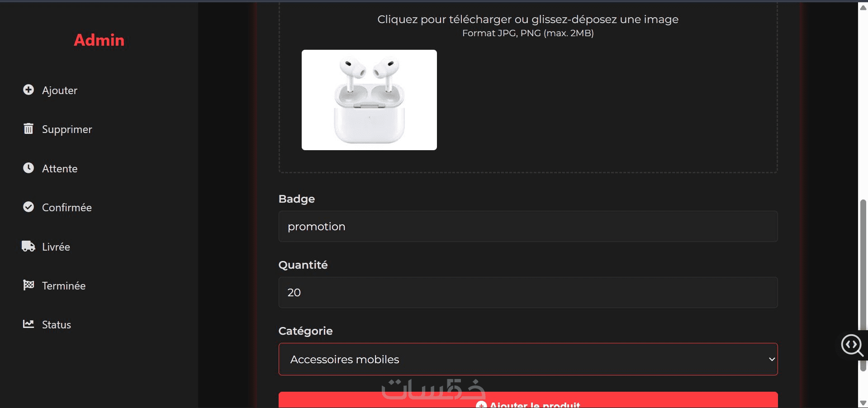Click the truck icon beside Livrée

tap(28, 246)
